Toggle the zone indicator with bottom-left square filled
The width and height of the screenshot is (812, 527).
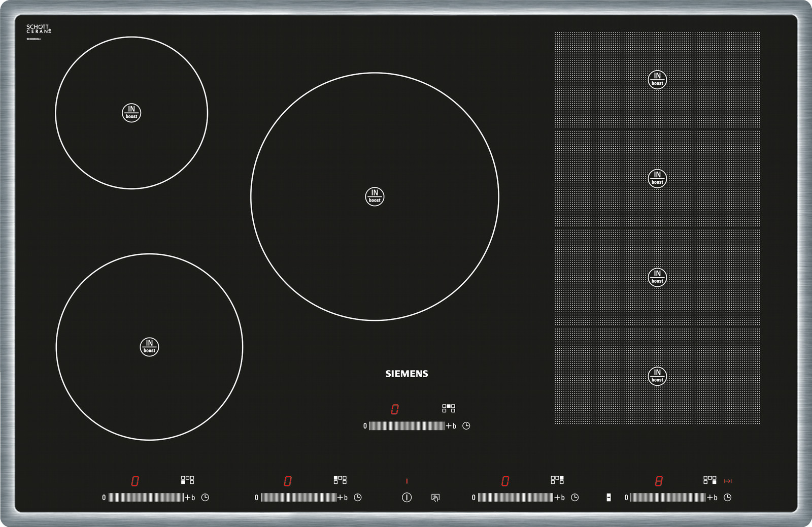187,480
